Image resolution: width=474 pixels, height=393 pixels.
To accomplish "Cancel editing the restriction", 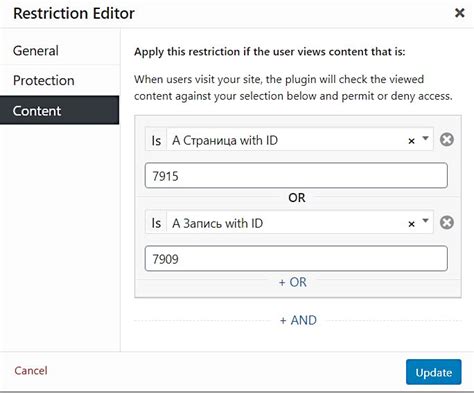I will click(x=31, y=371).
